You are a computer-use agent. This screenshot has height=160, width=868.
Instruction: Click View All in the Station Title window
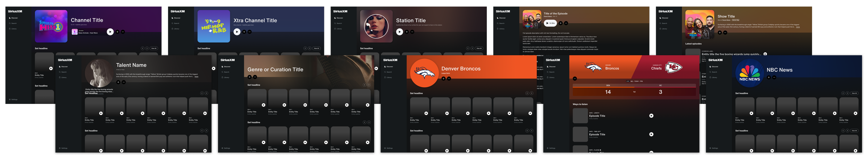tap(479, 48)
